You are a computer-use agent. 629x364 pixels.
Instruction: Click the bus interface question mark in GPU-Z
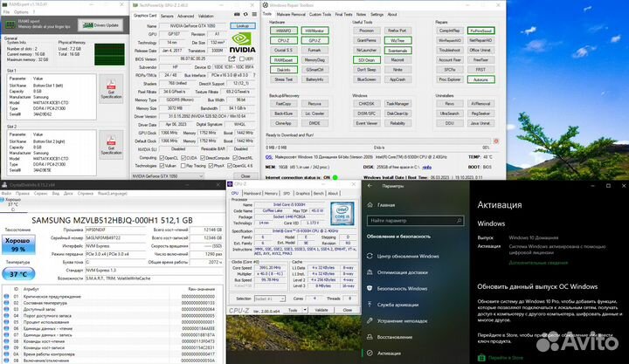click(254, 75)
